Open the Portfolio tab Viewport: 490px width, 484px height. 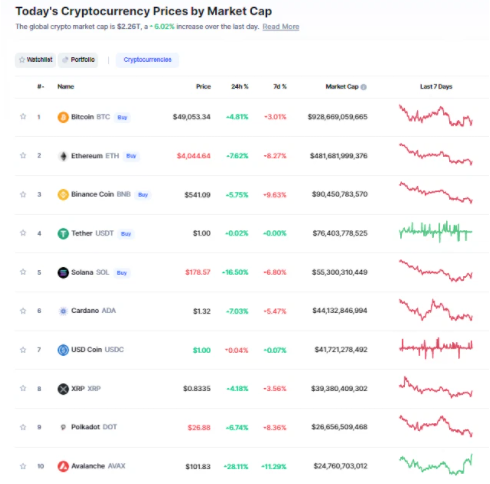click(x=78, y=60)
